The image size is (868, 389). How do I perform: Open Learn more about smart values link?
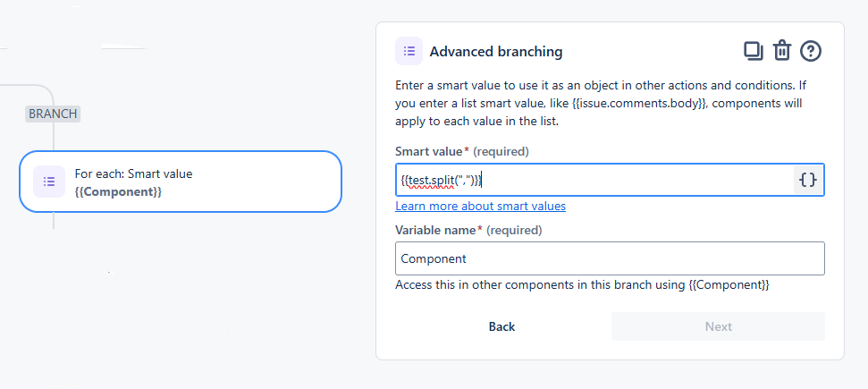(480, 206)
